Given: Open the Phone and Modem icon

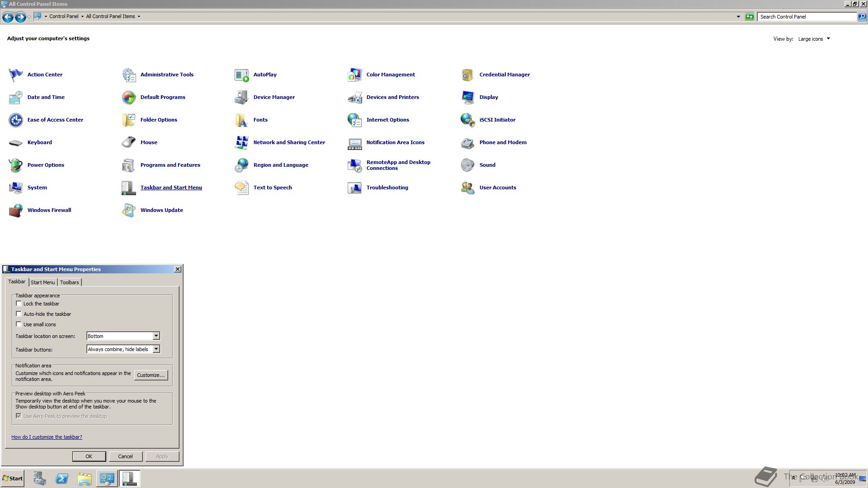Looking at the screenshot, I should pos(468,142).
